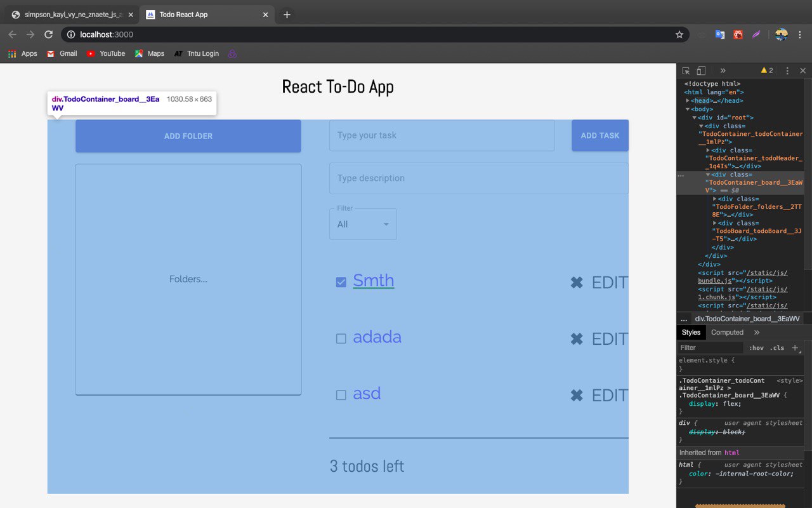
Task: Click the browser forward arrow
Action: coord(30,34)
